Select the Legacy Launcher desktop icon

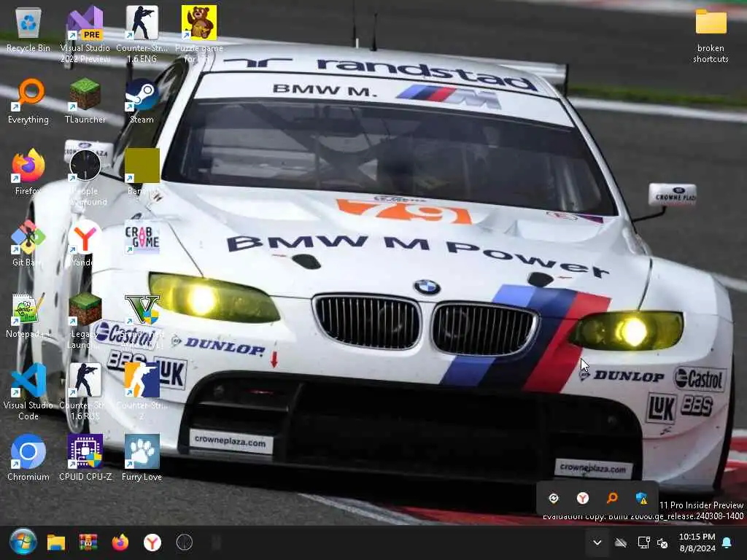85,320
